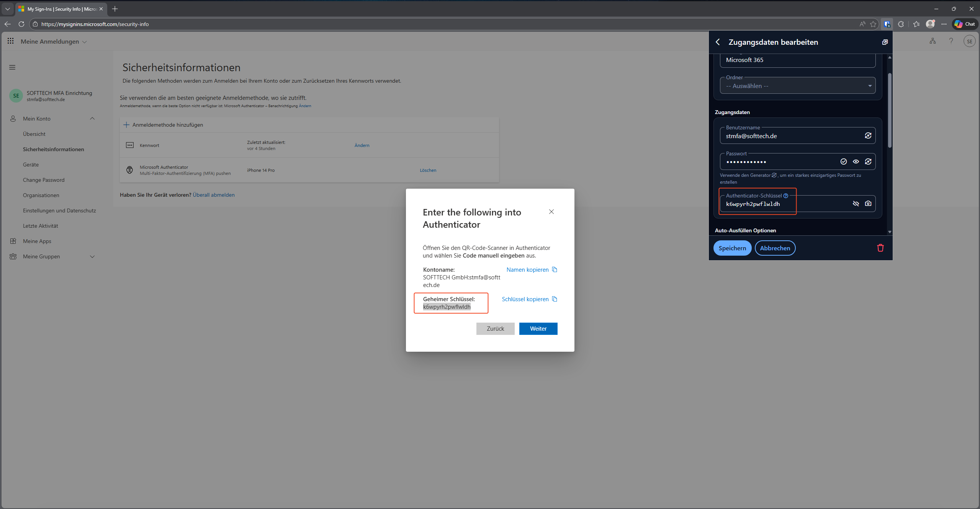Open Meine Apps in the sidebar
Screen dimensions: 980x509
coord(37,241)
